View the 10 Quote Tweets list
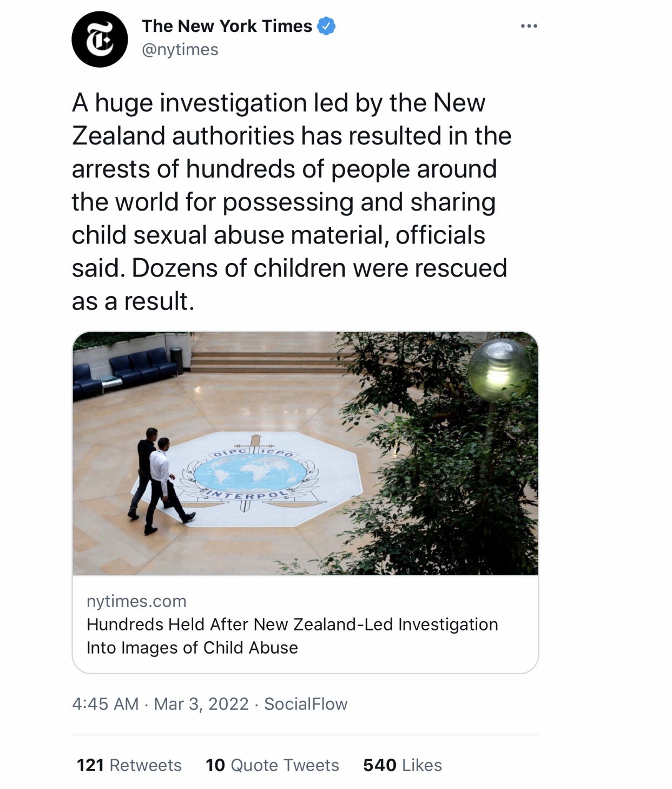This screenshot has width=672, height=789. pyautogui.click(x=272, y=765)
